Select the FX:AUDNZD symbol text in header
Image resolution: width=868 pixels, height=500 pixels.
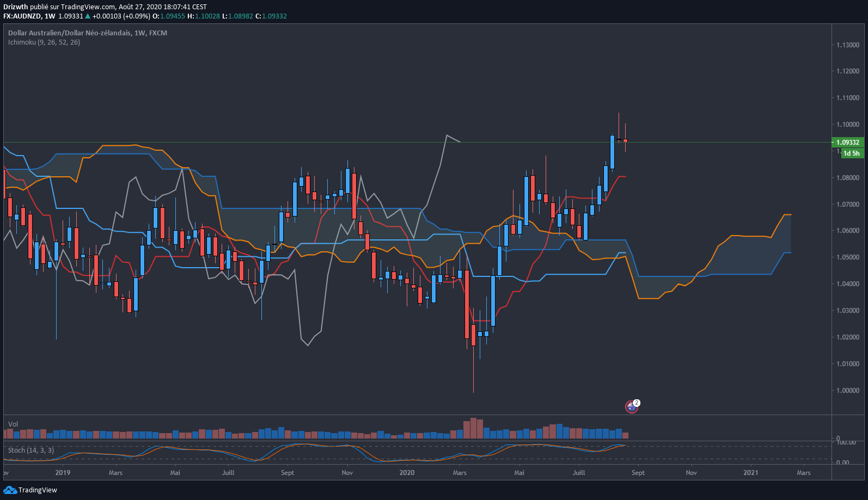[21, 16]
